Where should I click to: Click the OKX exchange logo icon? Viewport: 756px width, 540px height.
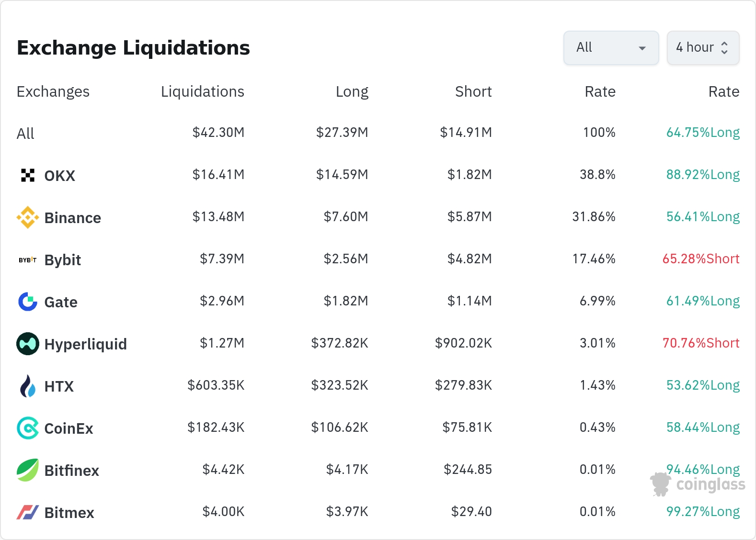click(28, 176)
